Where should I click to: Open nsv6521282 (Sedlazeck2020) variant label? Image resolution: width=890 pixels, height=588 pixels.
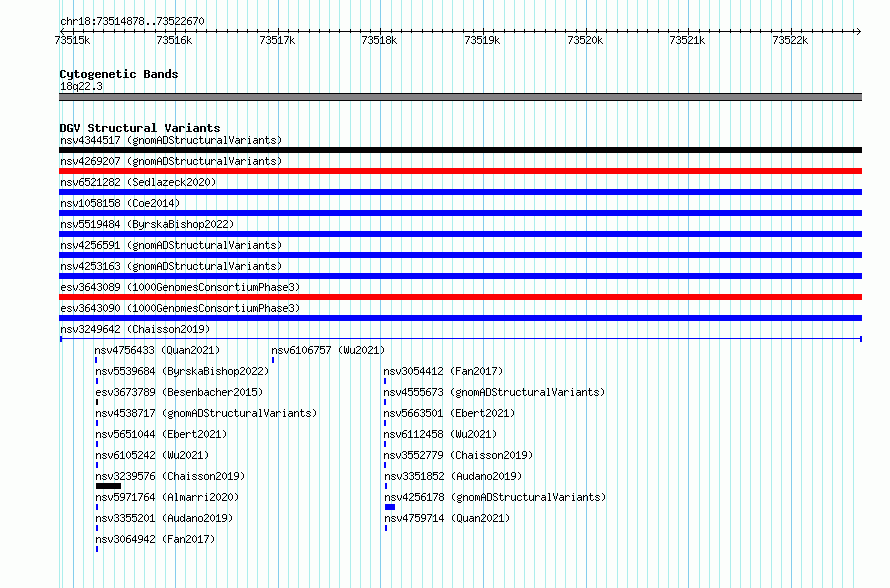(x=138, y=182)
